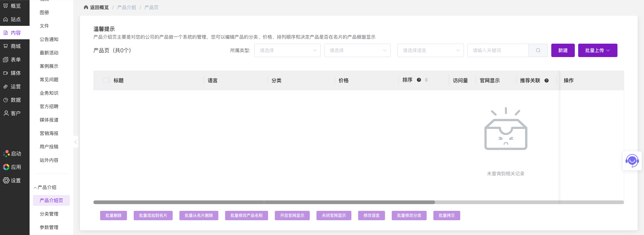Open the 请选择语言 language dropdown
Screen dimensions: 644x235
430,50
